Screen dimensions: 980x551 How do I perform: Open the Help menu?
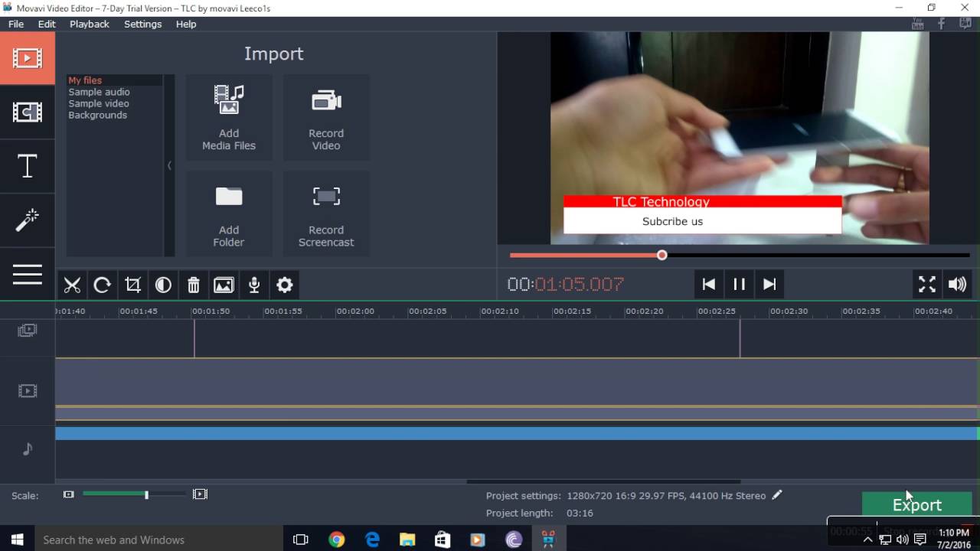pos(186,24)
